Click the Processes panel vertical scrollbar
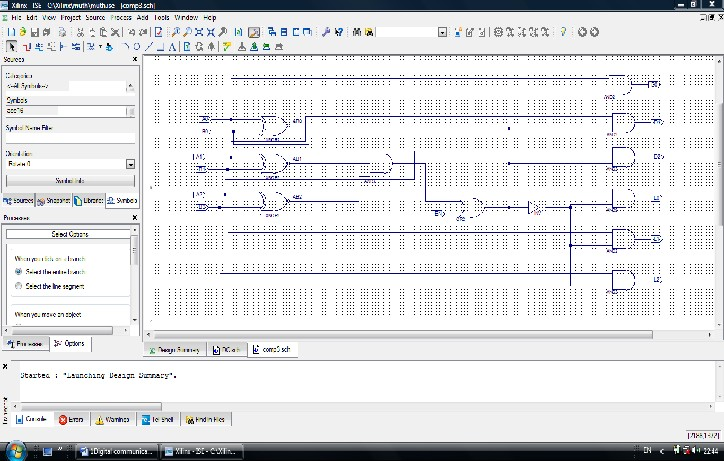Viewport: 724px width, 461px height. [x=134, y=275]
